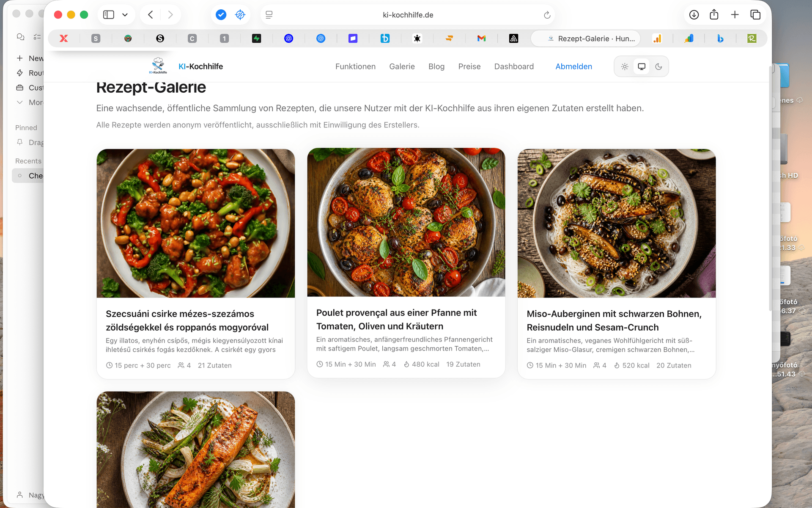The image size is (812, 508).
Task: Click "19 Zutaten" on the Poulet card
Action: 463,364
